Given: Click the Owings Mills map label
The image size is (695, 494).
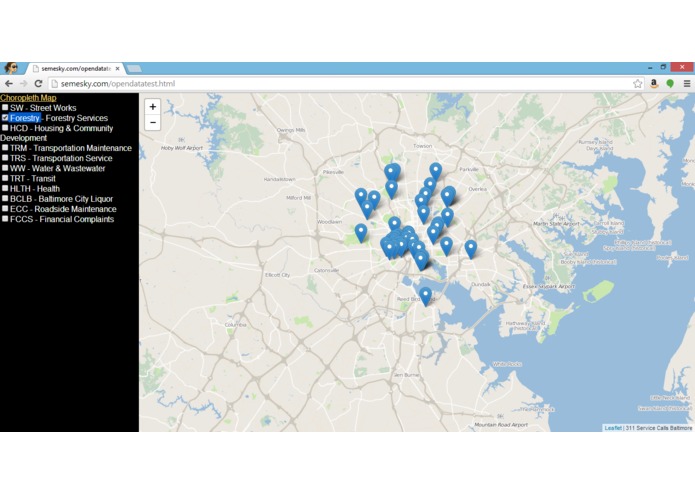Looking at the screenshot, I should pos(291,130).
